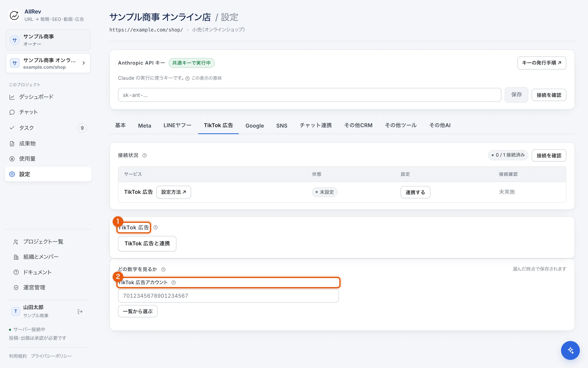This screenshot has height=368, width=588.
Task: Open ダッシュボード from the sidebar
Action: pos(48,97)
